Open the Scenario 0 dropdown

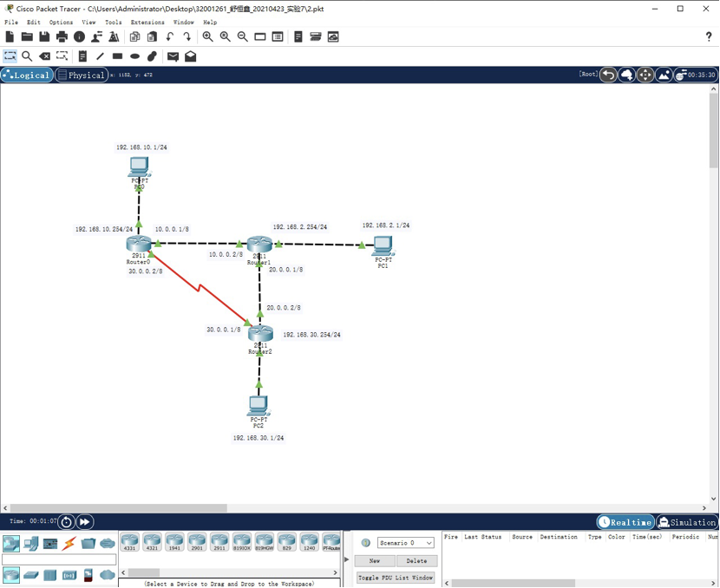tap(405, 543)
